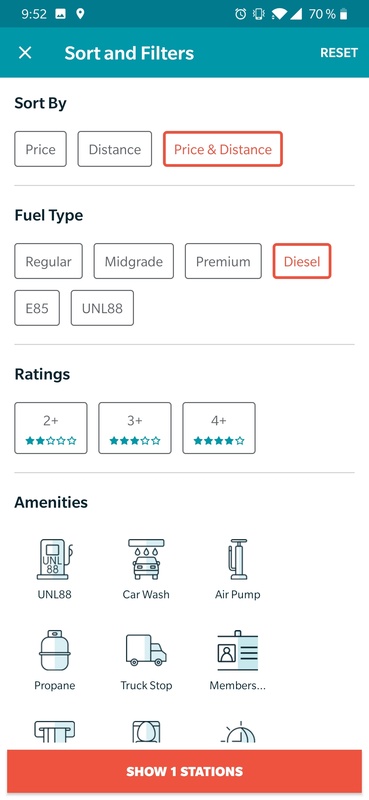
Task: Pick the Membership card amenity icon
Action: (x=238, y=651)
